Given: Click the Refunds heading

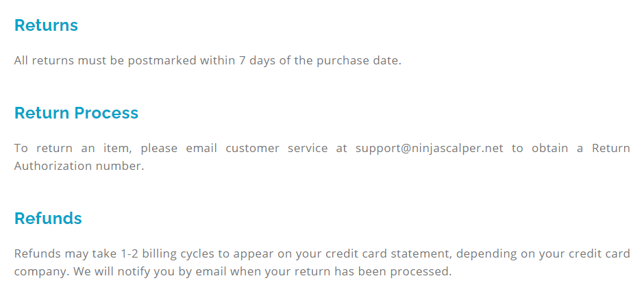Looking at the screenshot, I should (x=48, y=219).
